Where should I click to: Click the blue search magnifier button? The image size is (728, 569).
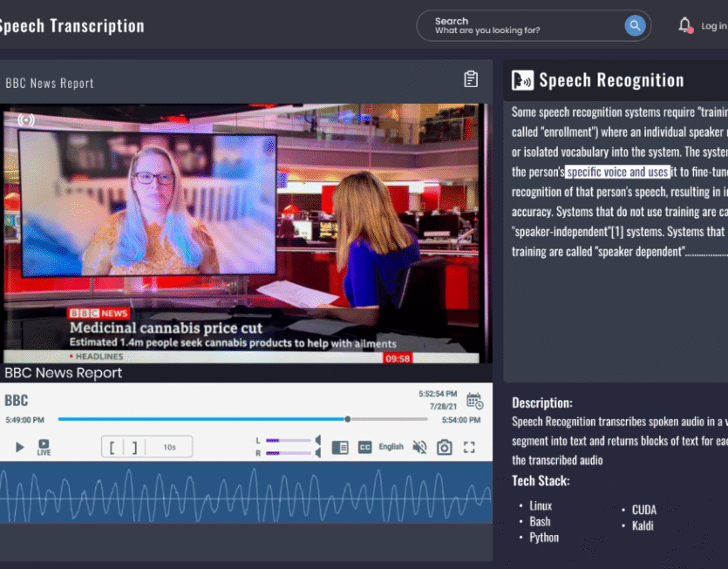[635, 25]
